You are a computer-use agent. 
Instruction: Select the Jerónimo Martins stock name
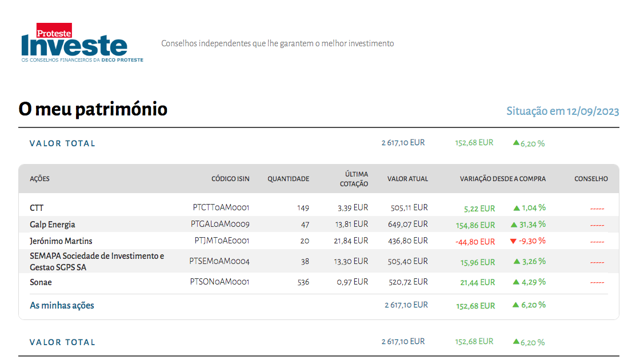tap(61, 241)
